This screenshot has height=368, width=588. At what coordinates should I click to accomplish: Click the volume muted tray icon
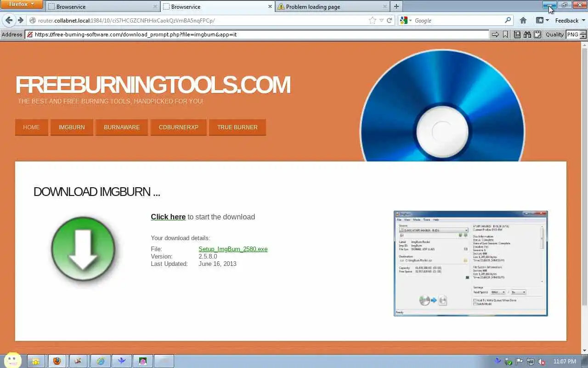click(542, 362)
